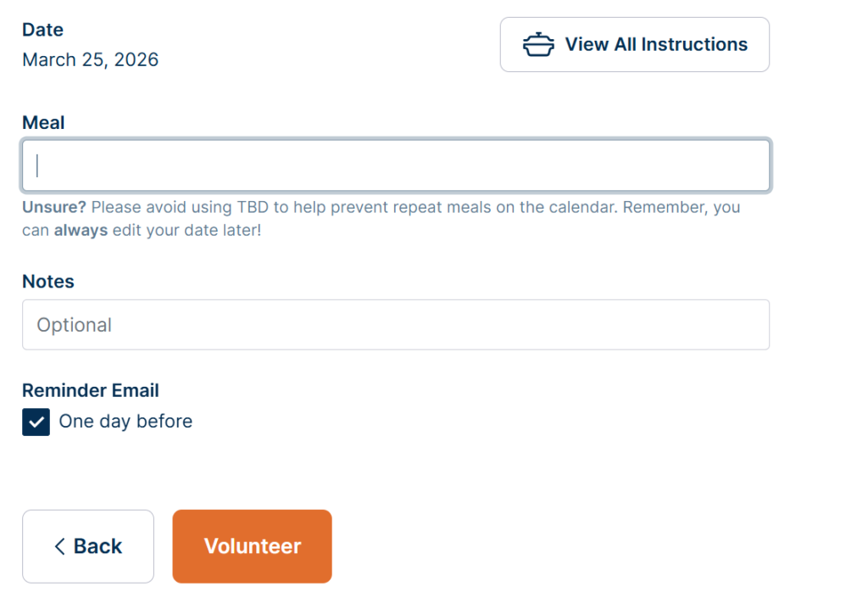Click the Reminder Email heading
Image resolution: width=868 pixels, height=604 pixels.
tap(91, 390)
